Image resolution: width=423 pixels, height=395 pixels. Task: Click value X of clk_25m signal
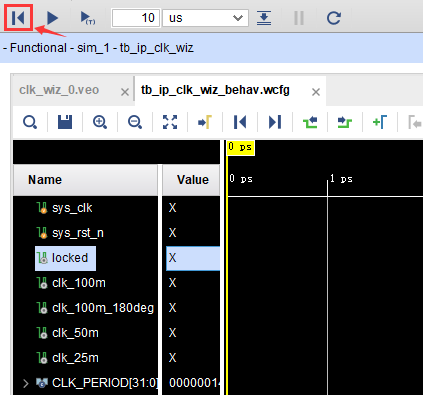172,358
